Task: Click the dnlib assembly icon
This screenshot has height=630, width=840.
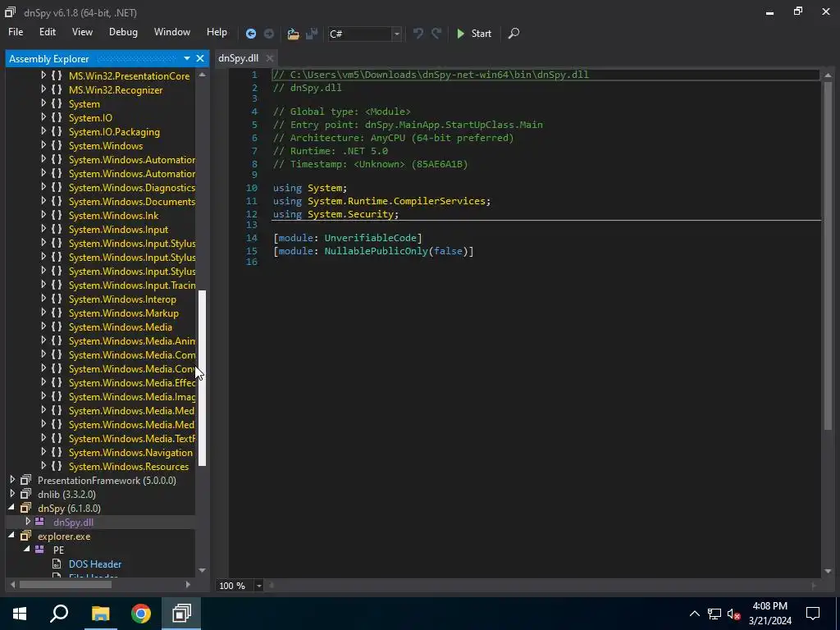Action: pos(25,494)
